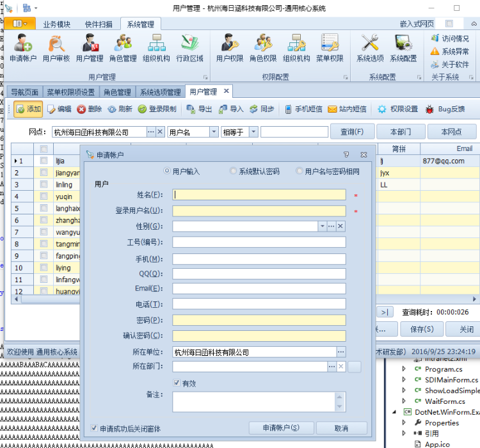Open 系统选项 tools icon

click(x=370, y=48)
